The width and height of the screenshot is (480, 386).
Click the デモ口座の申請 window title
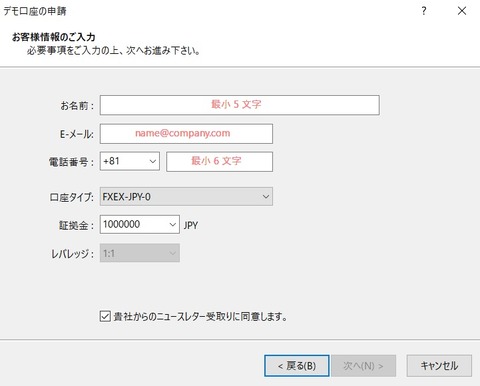35,11
